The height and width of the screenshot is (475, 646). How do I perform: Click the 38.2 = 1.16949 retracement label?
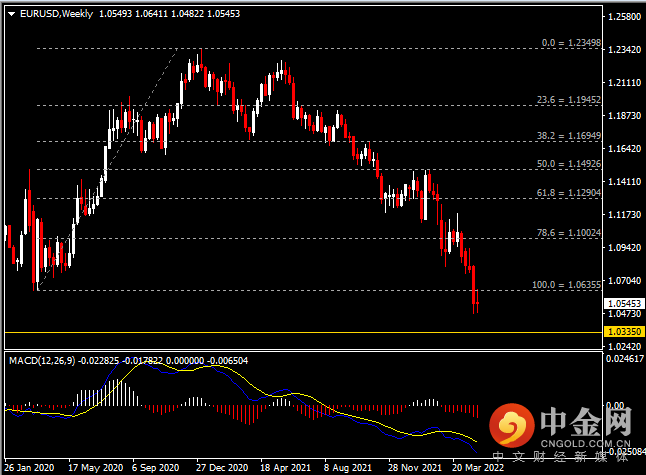pyautogui.click(x=568, y=134)
